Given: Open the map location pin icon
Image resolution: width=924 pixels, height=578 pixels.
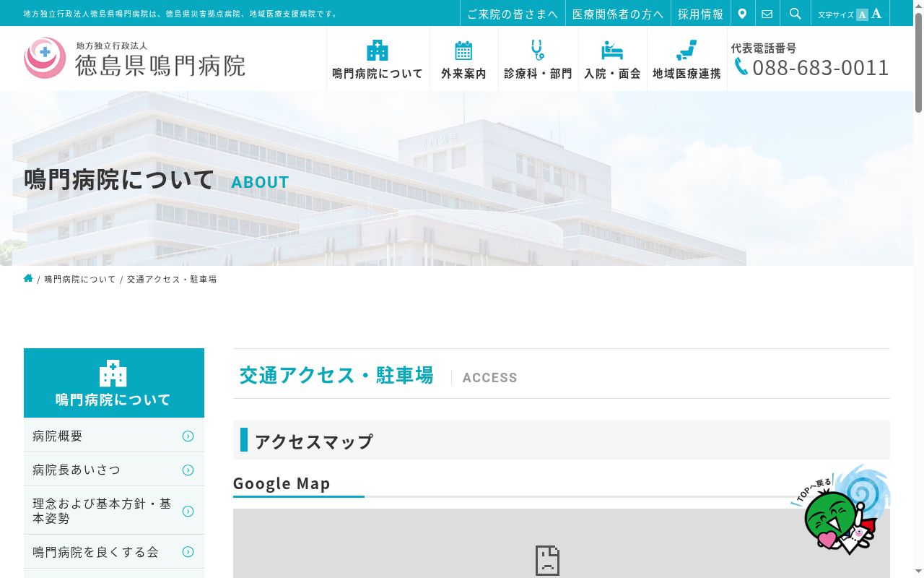Looking at the screenshot, I should point(742,14).
